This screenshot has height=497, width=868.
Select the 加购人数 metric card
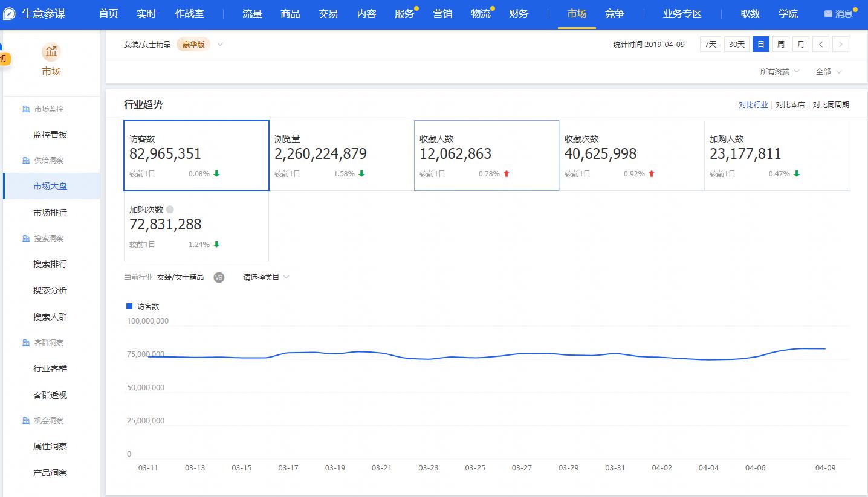coord(777,155)
